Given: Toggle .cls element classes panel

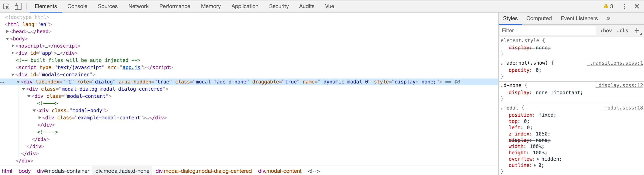Looking at the screenshot, I should coord(622,31).
